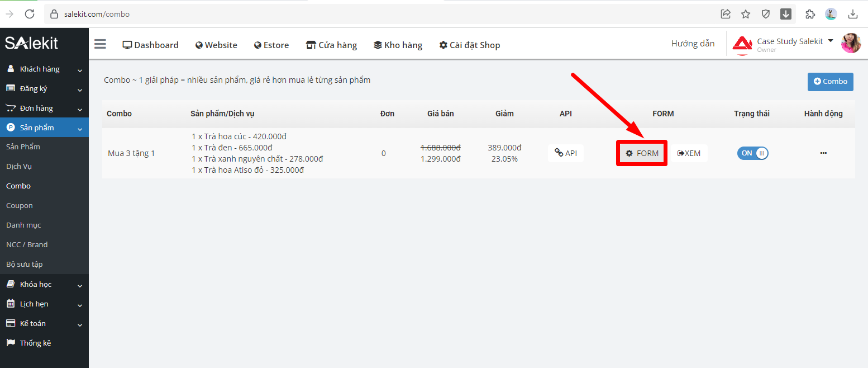Image resolution: width=868 pixels, height=368 pixels.
Task: Open the Danh mục submenu item
Action: point(23,225)
